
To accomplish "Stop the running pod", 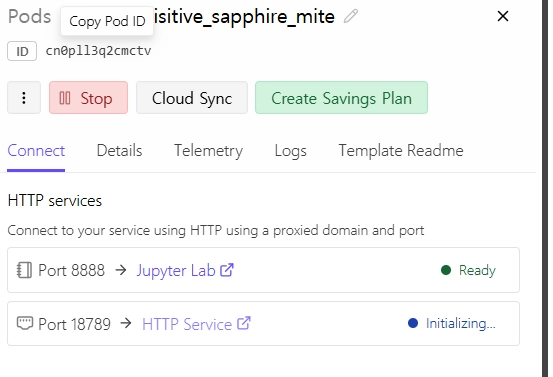I will (89, 98).
